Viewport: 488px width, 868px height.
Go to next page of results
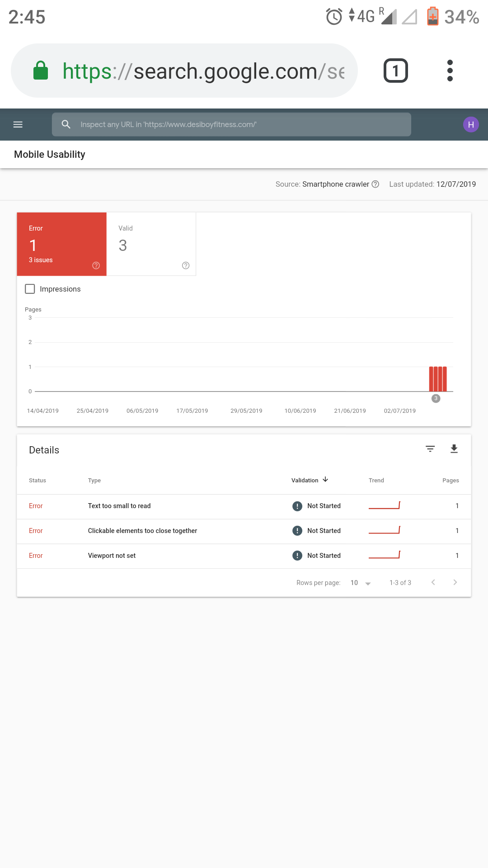click(455, 582)
